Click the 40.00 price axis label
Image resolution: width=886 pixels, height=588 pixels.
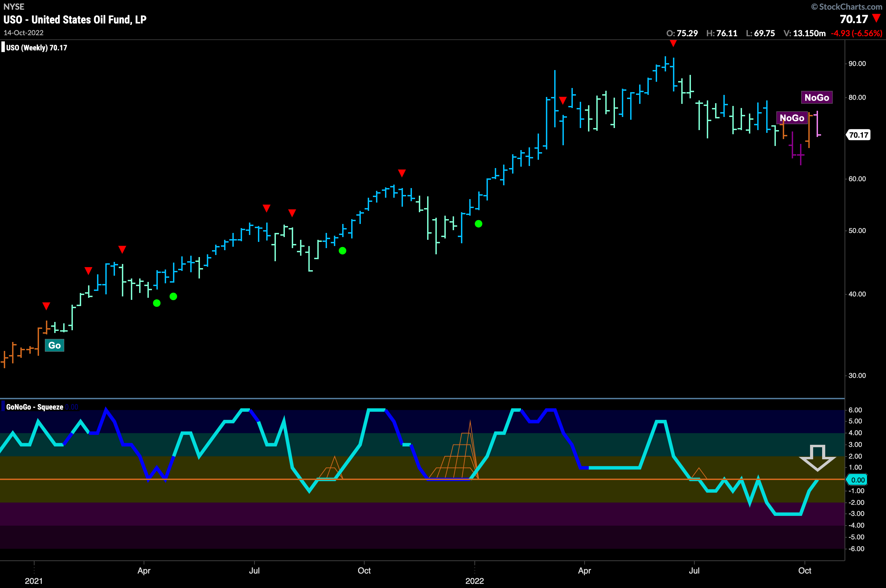pos(857,294)
